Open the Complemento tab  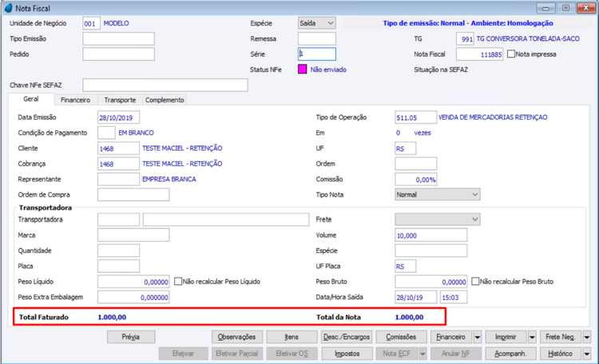[165, 100]
